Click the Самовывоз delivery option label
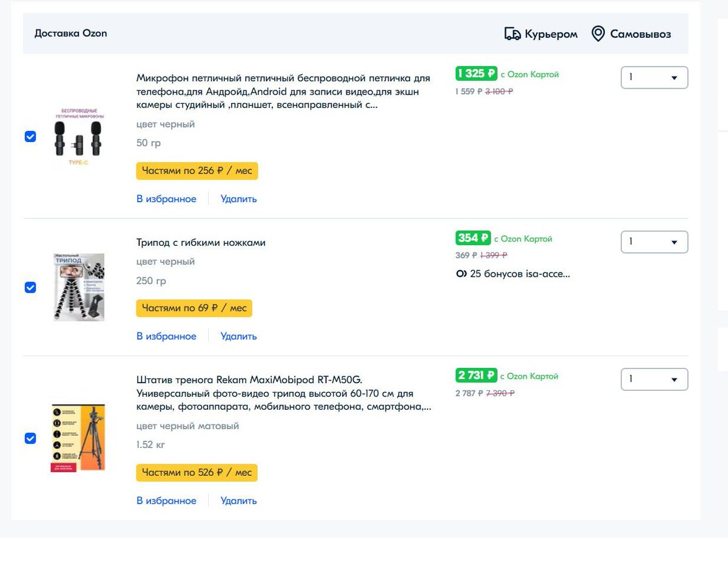This screenshot has height=573, width=728. point(641,34)
